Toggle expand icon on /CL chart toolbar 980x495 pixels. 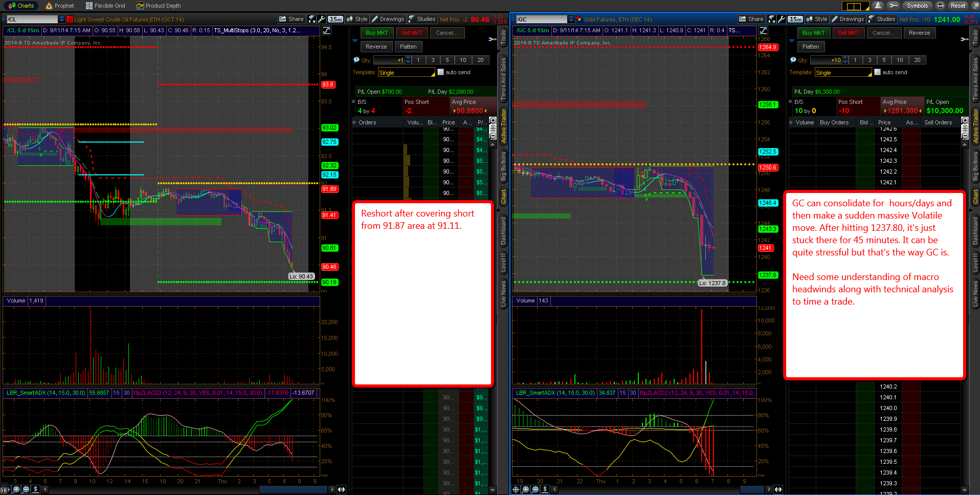(312, 19)
